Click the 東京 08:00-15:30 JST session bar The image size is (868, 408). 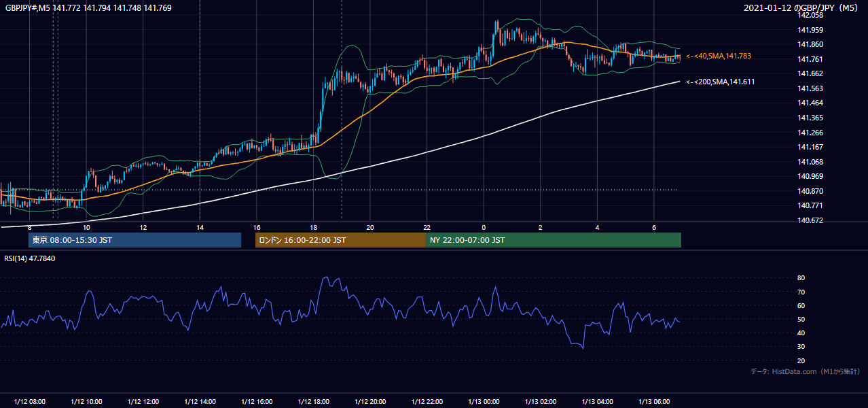pyautogui.click(x=134, y=240)
